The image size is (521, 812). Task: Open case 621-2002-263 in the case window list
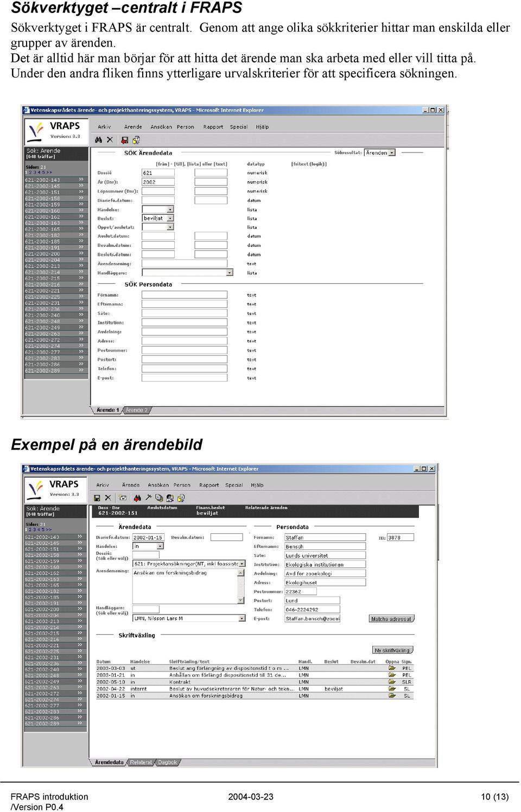pos(42,688)
